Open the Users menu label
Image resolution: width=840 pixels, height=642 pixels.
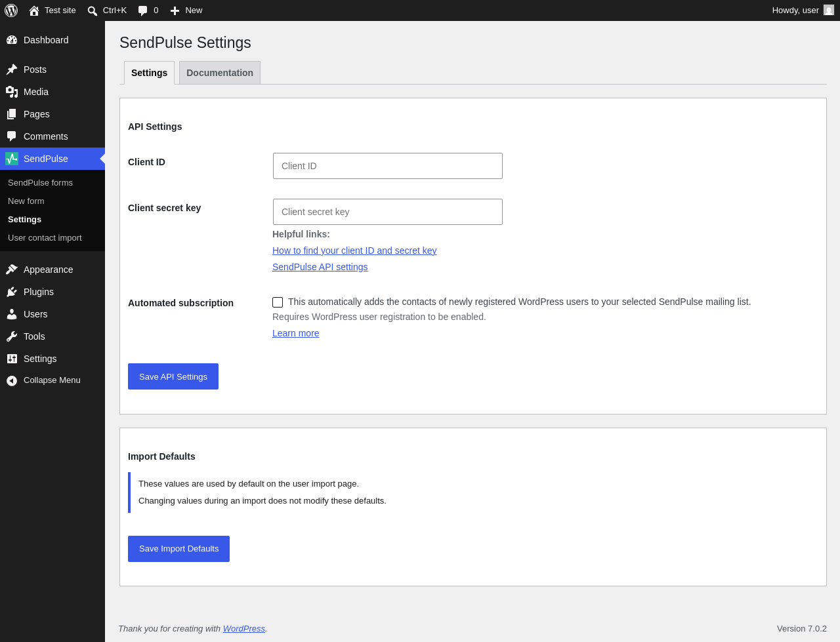[35, 314]
